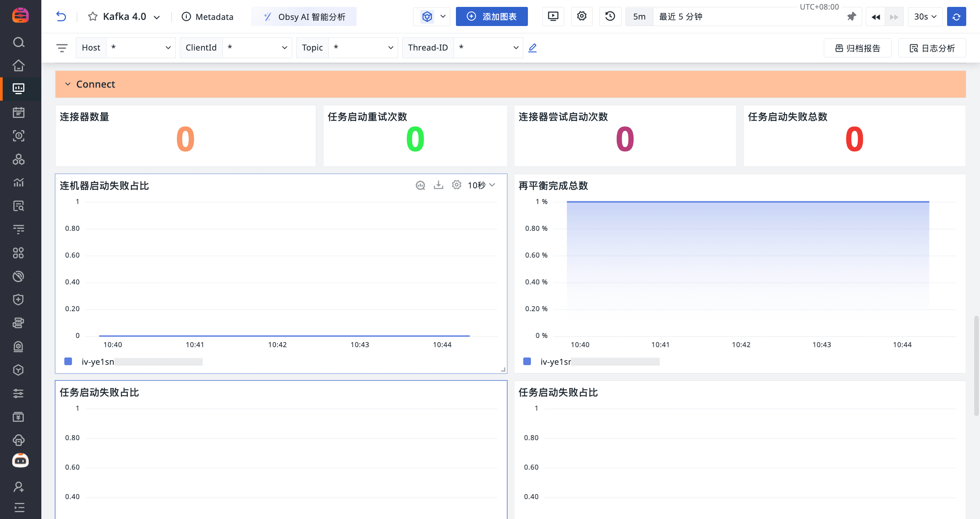Toggle the iv-ye1sn legend in left chart
The height and width of the screenshot is (519, 980).
click(98, 362)
